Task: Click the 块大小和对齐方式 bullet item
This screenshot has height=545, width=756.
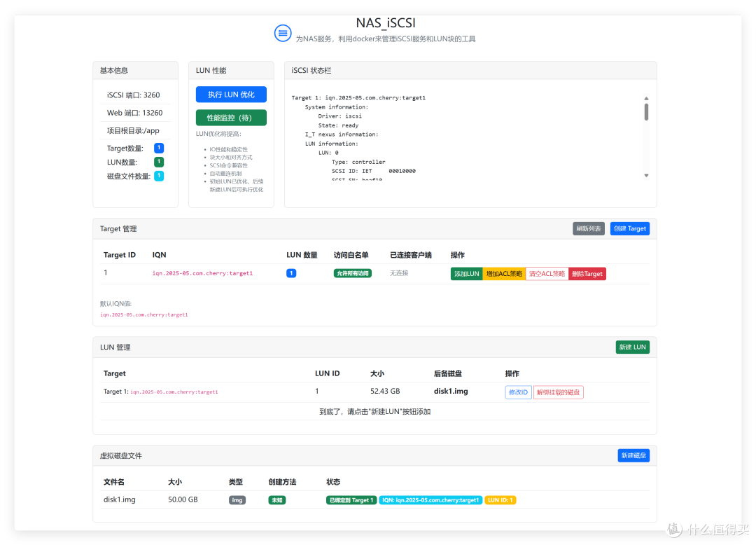Action: pos(230,158)
